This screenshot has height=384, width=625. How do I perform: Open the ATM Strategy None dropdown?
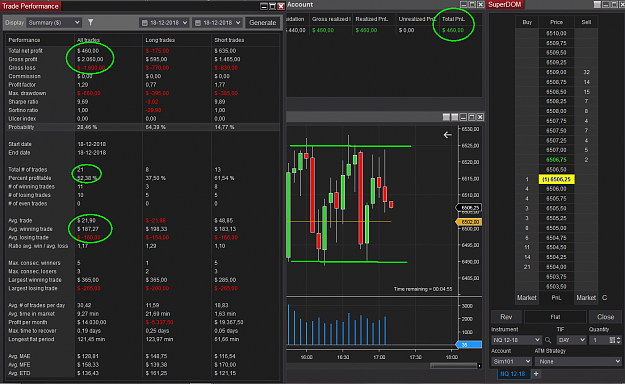click(578, 362)
